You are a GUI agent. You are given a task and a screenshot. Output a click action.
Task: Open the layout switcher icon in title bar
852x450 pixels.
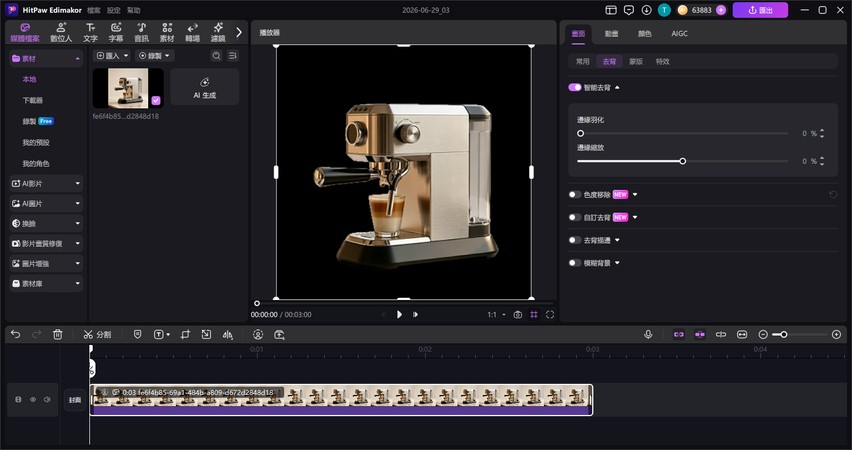(x=611, y=10)
